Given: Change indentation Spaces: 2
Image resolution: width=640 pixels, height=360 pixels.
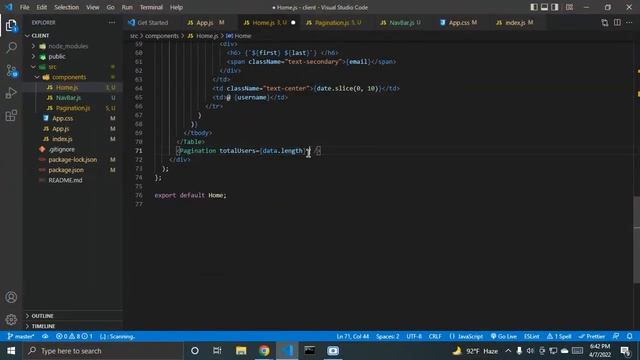Looking at the screenshot, I should click(x=387, y=336).
